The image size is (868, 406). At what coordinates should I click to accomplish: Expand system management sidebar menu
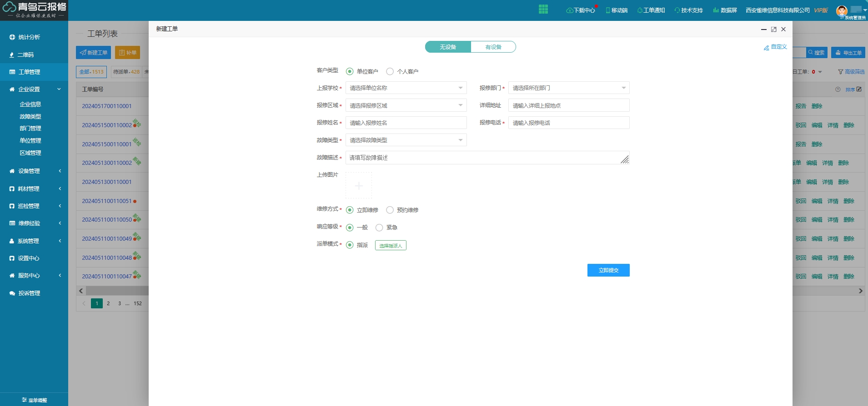pyautogui.click(x=60, y=241)
